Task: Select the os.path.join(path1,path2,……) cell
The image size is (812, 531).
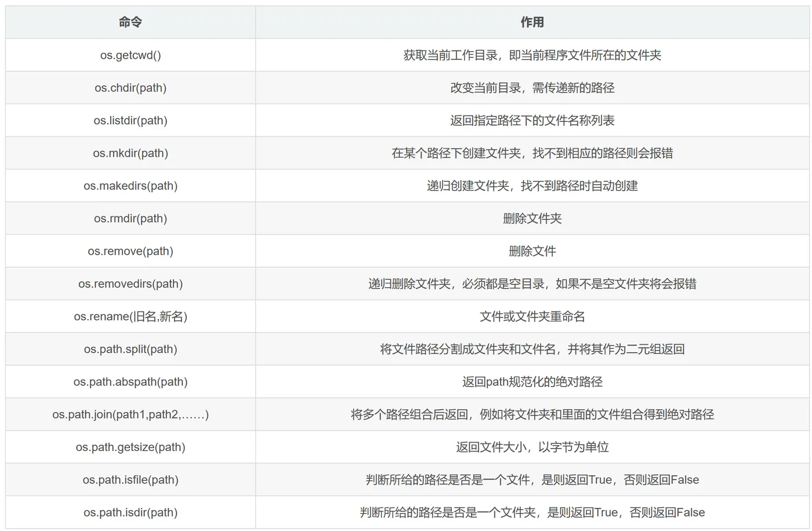Action: 130,414
